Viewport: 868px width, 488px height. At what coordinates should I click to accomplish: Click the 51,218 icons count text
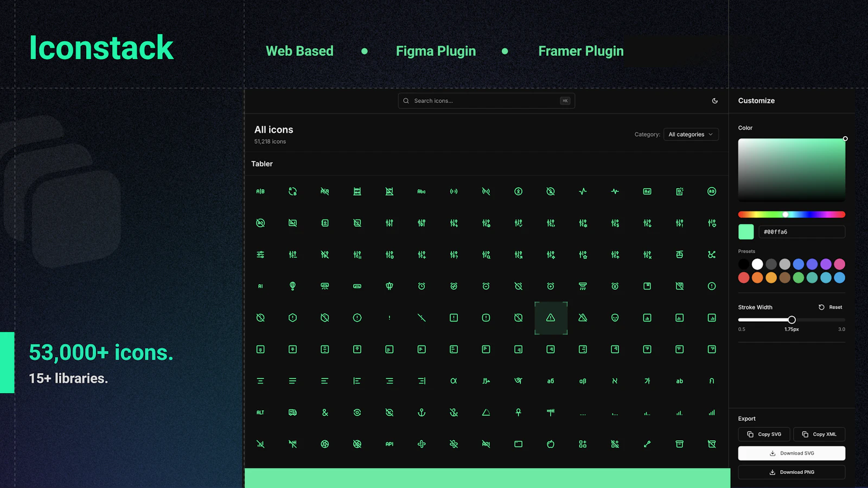[270, 142]
